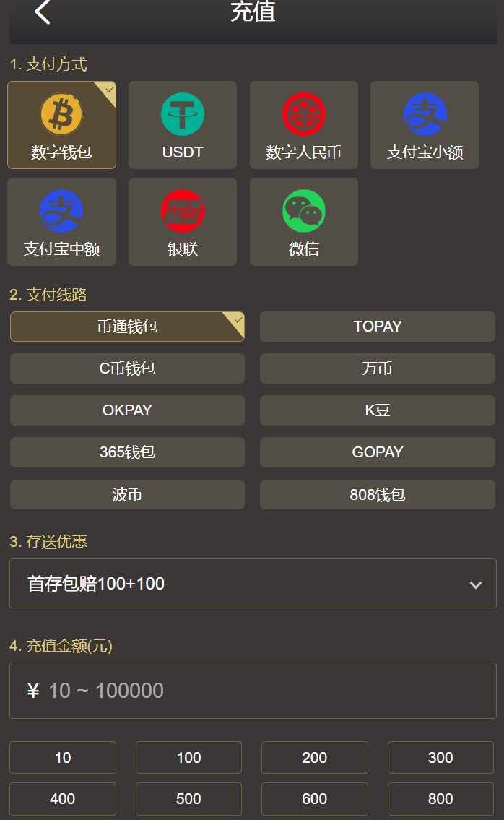Screen dimensions: 504x820
Task: Select the 微信 WeChat payment icon
Action: [x=304, y=212]
